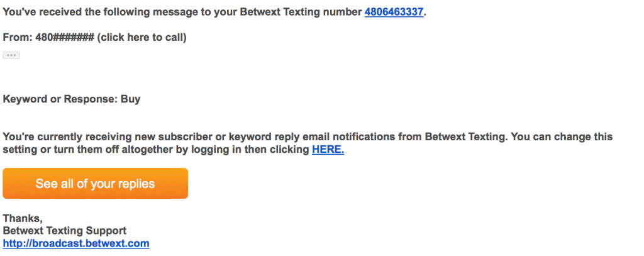
Task: Click the "Buy" response word
Action: pos(131,99)
